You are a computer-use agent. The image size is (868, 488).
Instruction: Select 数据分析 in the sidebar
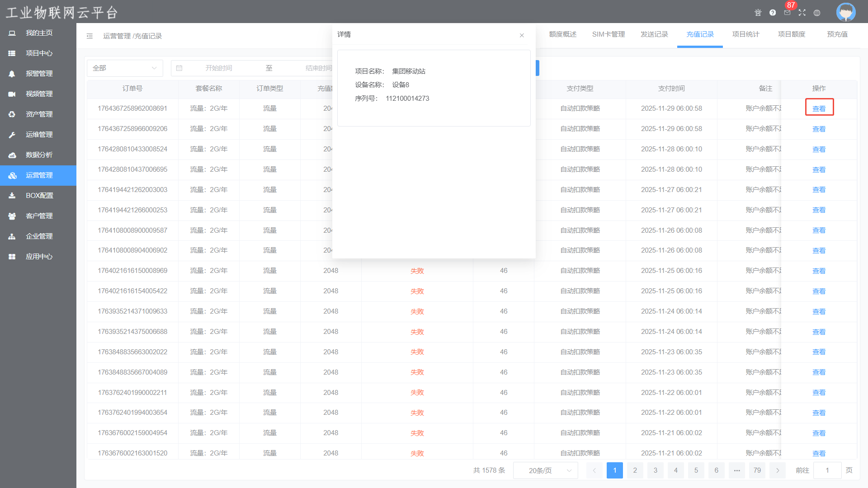tap(39, 155)
